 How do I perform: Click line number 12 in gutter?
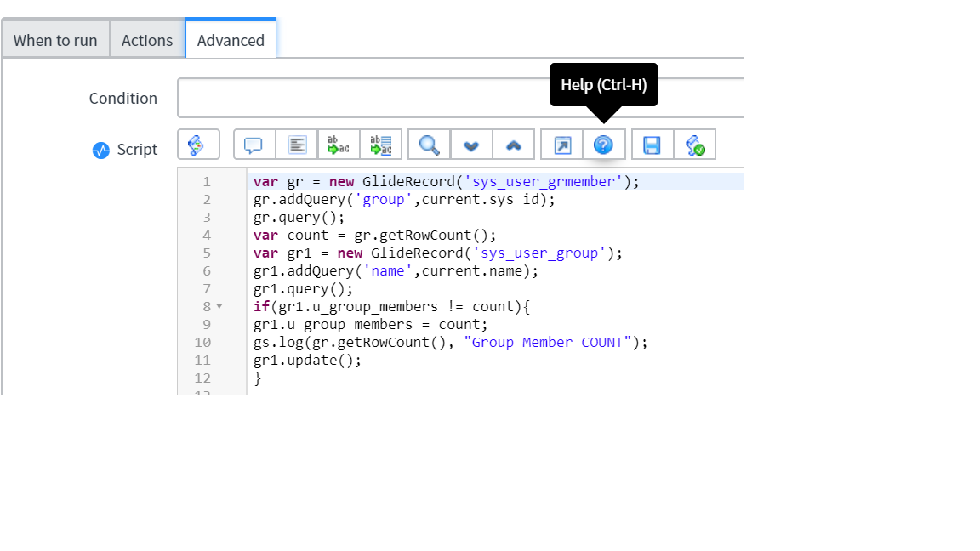202,378
